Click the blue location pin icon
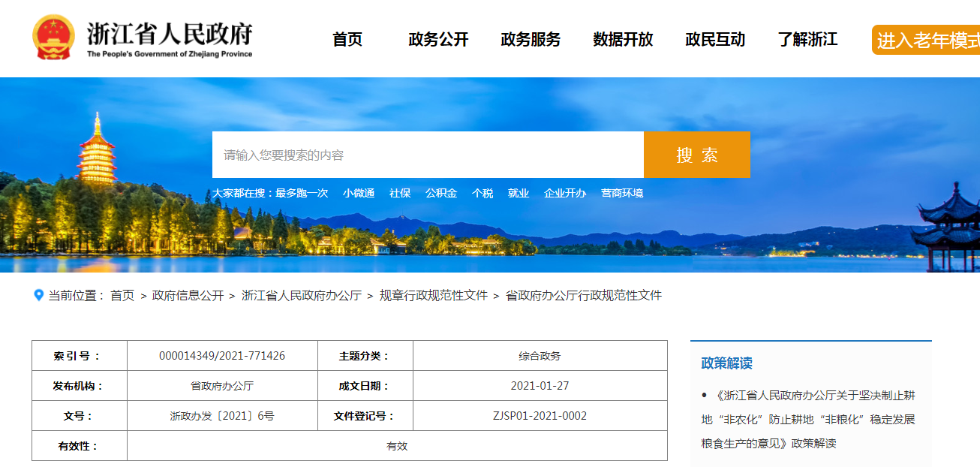 pos(39,295)
